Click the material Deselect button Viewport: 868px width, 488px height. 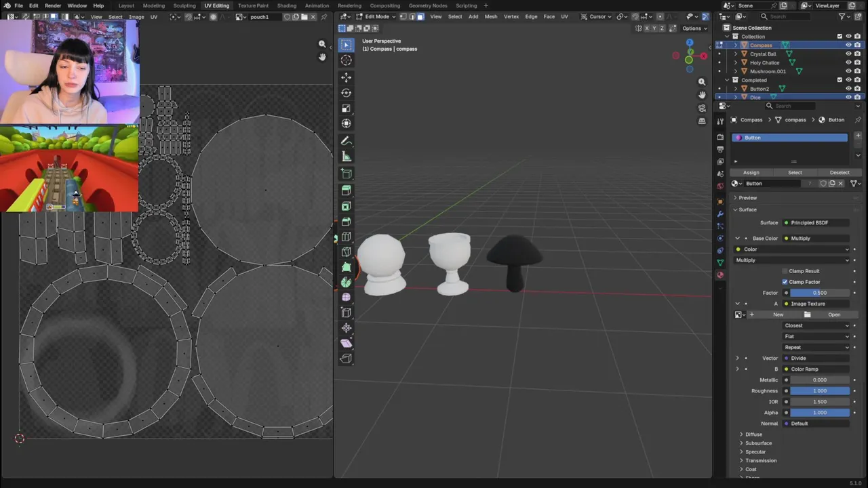(x=840, y=173)
